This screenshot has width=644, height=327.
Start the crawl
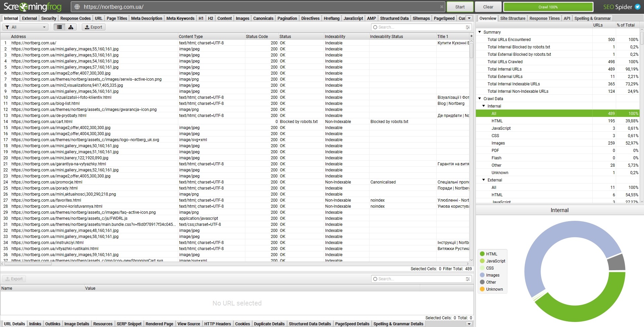pyautogui.click(x=460, y=7)
